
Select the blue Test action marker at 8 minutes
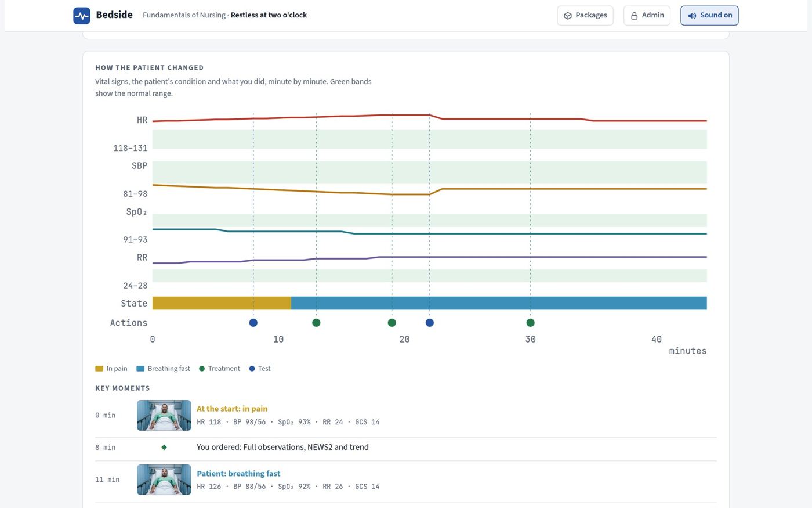(253, 323)
